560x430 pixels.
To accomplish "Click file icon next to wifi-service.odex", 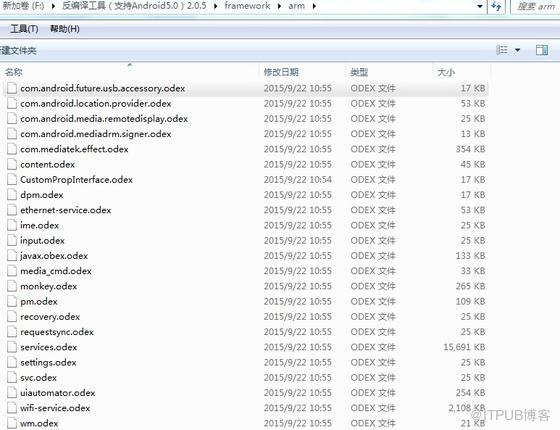I will click(12, 408).
